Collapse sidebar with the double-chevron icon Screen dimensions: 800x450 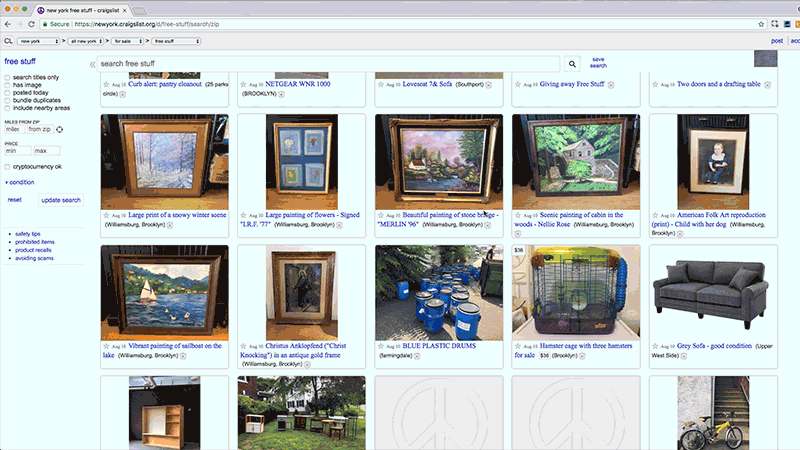[93, 64]
